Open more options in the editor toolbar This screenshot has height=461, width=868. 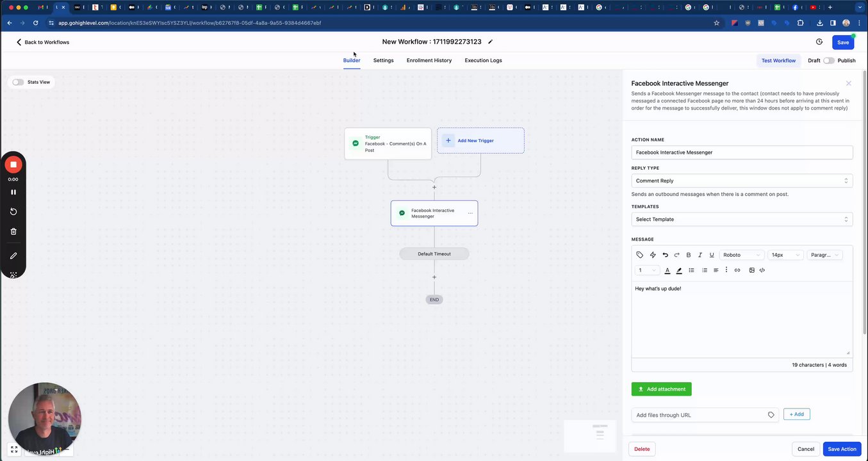click(x=726, y=270)
